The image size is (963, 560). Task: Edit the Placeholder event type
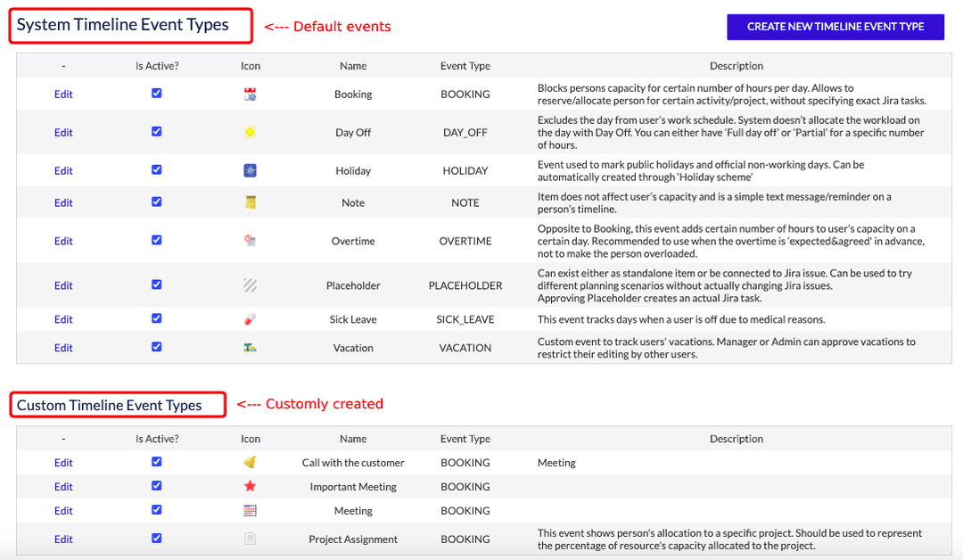[63, 285]
